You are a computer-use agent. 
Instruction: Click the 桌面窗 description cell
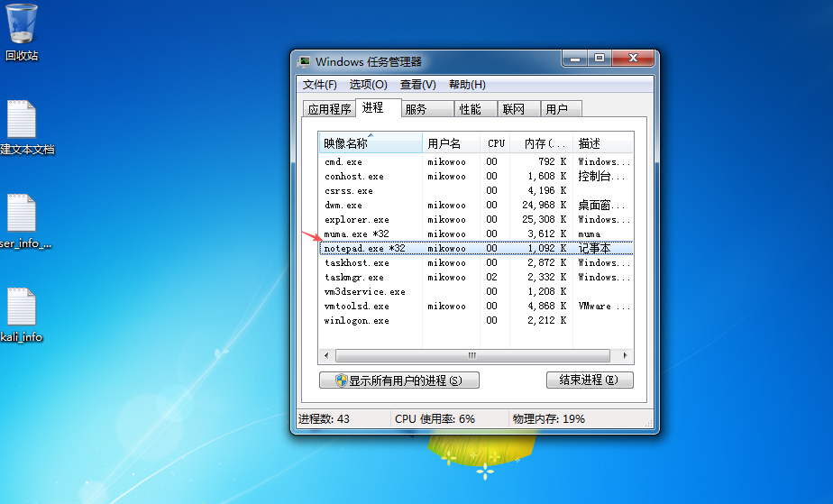coord(602,205)
